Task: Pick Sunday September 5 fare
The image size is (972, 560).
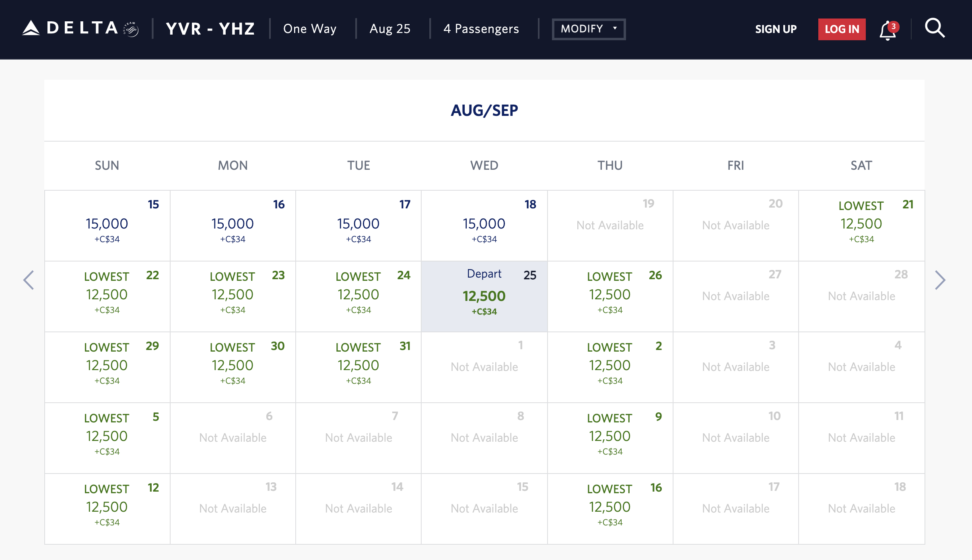Action: coord(107,437)
